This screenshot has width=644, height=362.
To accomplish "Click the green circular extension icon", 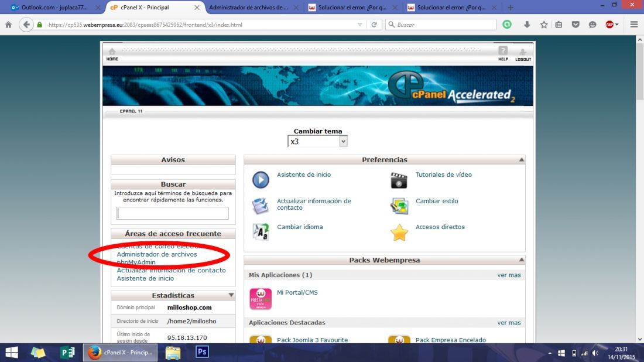I will click(507, 25).
